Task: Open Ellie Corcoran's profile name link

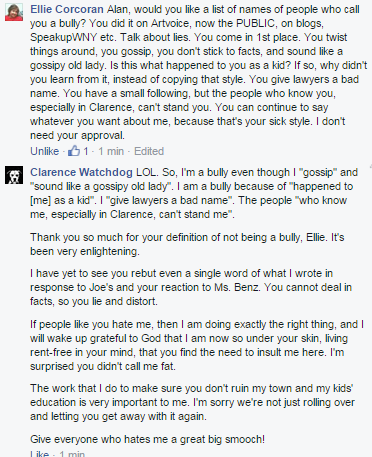Action: coord(67,9)
